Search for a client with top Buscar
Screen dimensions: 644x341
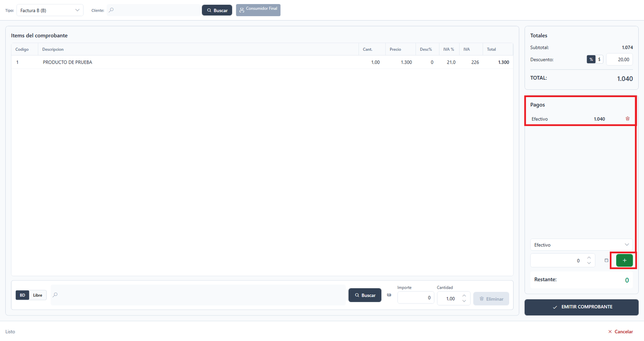point(217,10)
